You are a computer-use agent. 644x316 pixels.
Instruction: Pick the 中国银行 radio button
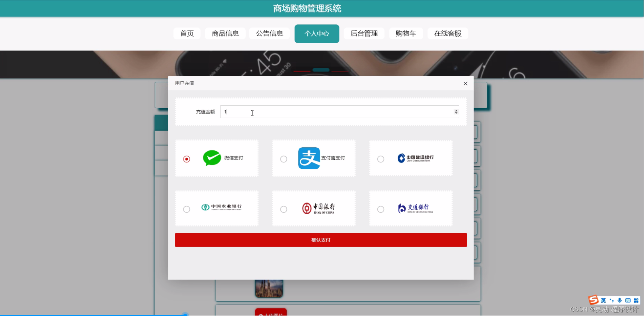coord(284,209)
